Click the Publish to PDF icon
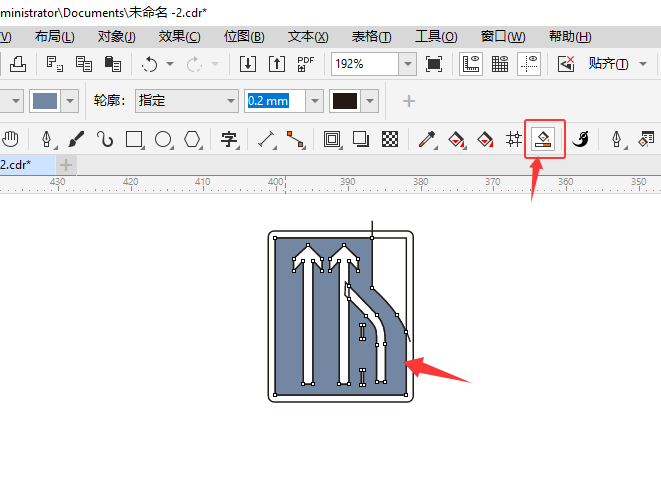Viewport: 661px width, 483px height. click(x=306, y=64)
